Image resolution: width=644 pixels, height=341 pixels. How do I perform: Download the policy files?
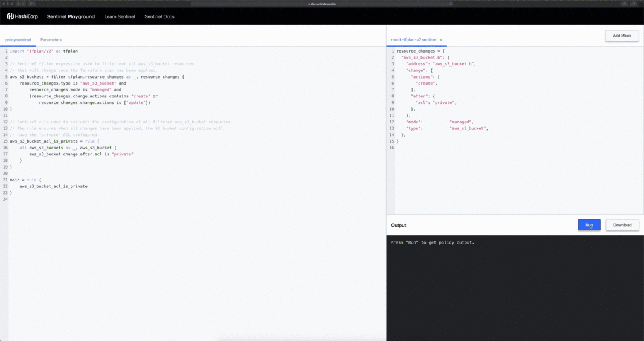pyautogui.click(x=622, y=225)
